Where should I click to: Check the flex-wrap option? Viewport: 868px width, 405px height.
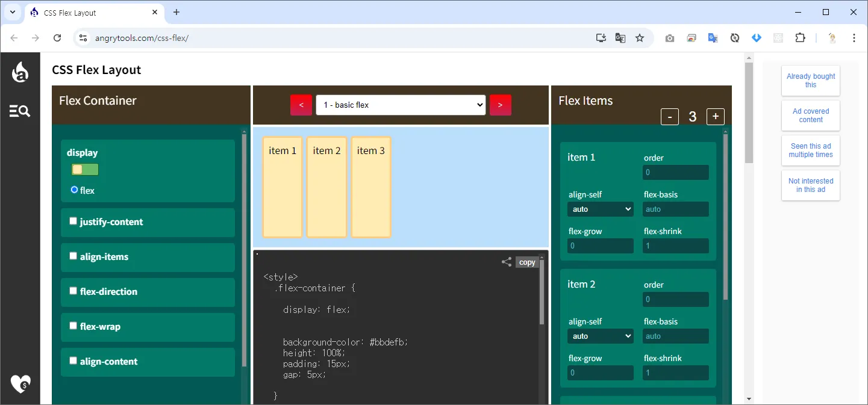[x=73, y=326]
